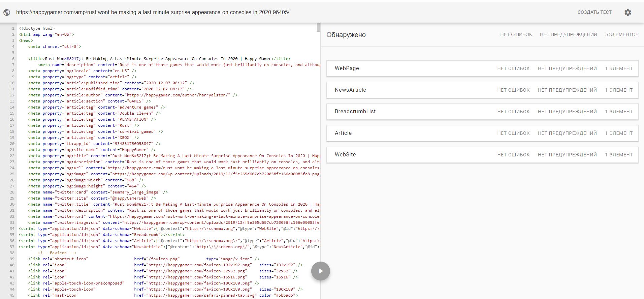Screen dimensions: 644x299
Task: Click the globe icon beside the URL
Action: coord(6,12)
